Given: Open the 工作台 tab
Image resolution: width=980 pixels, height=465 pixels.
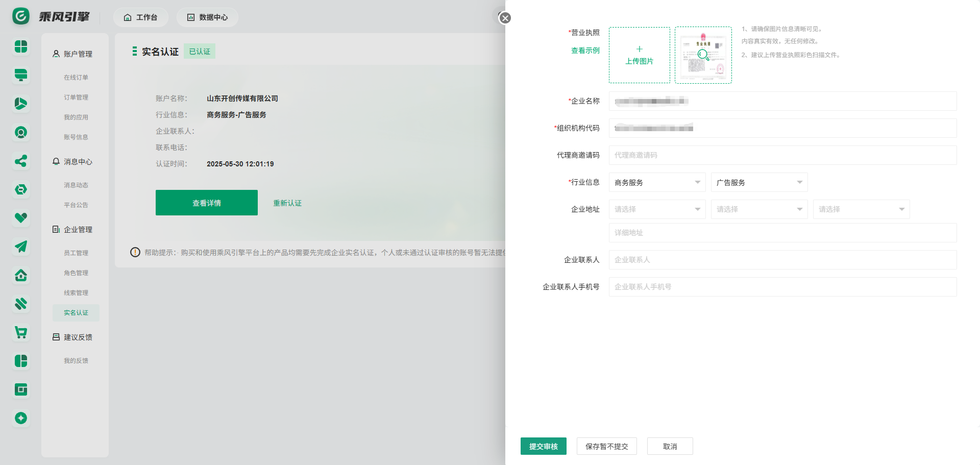Looking at the screenshot, I should coord(140,17).
